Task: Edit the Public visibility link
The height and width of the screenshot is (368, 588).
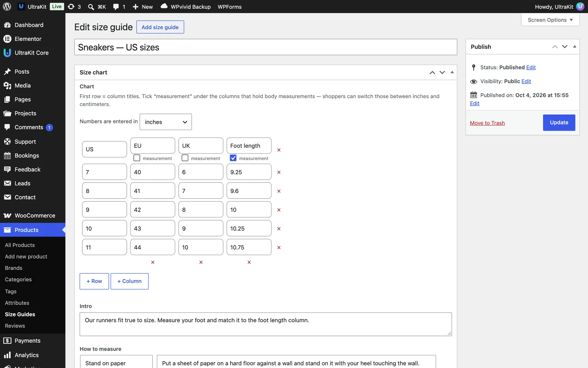Action: pyautogui.click(x=526, y=81)
